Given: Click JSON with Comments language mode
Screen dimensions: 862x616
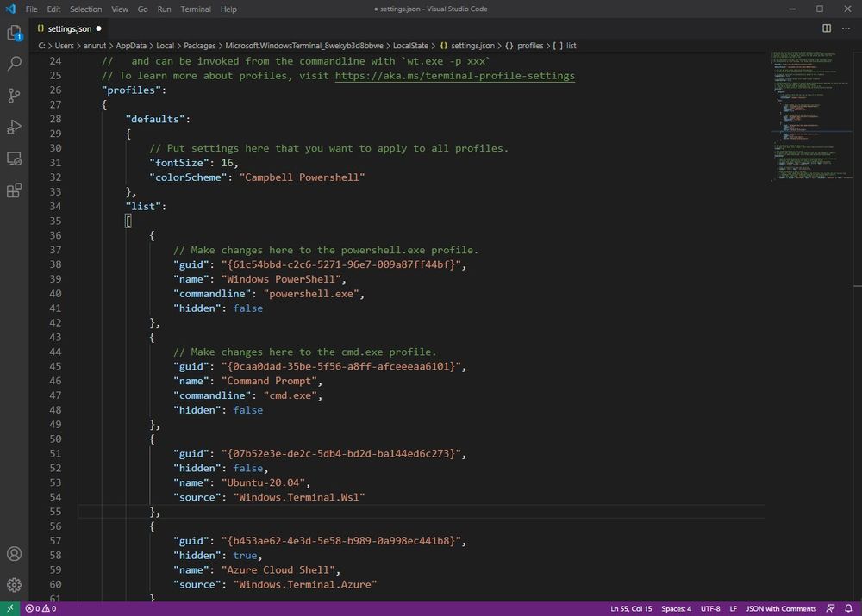Looking at the screenshot, I should (781, 608).
